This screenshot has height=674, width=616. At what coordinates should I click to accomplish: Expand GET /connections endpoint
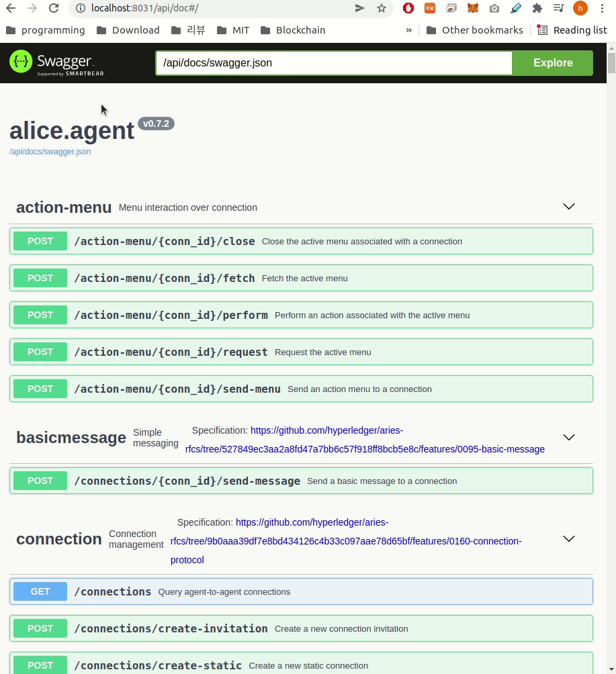301,592
